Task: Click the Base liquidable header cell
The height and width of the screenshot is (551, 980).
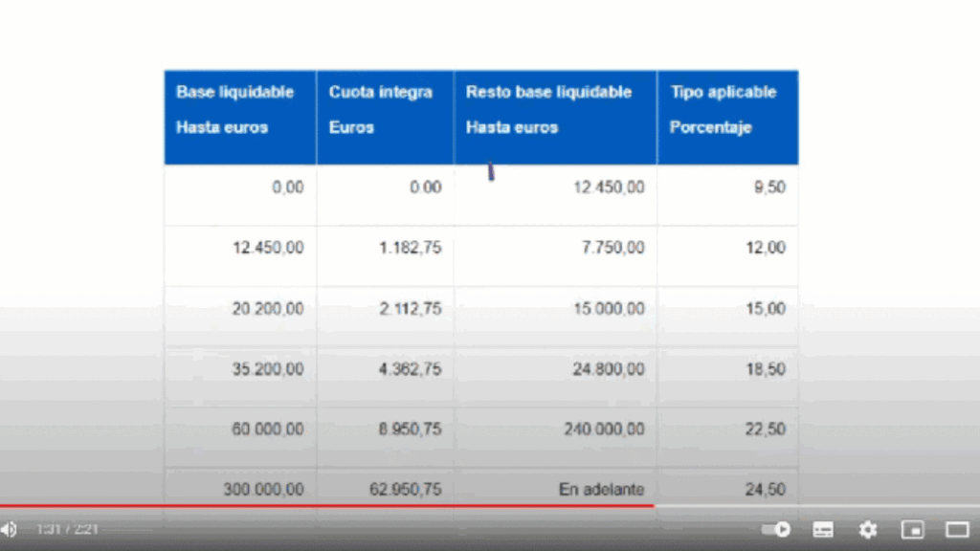Action: [x=240, y=118]
